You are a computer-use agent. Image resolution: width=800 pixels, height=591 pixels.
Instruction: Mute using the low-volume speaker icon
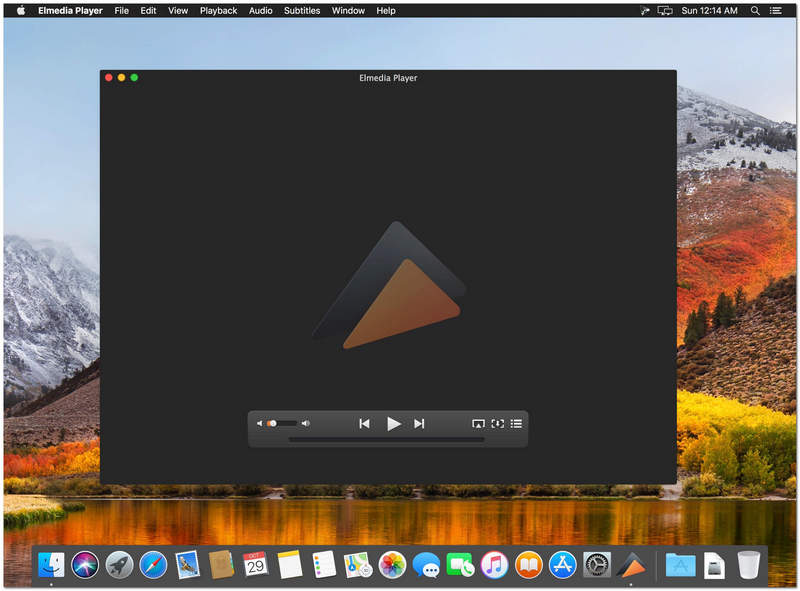(259, 424)
